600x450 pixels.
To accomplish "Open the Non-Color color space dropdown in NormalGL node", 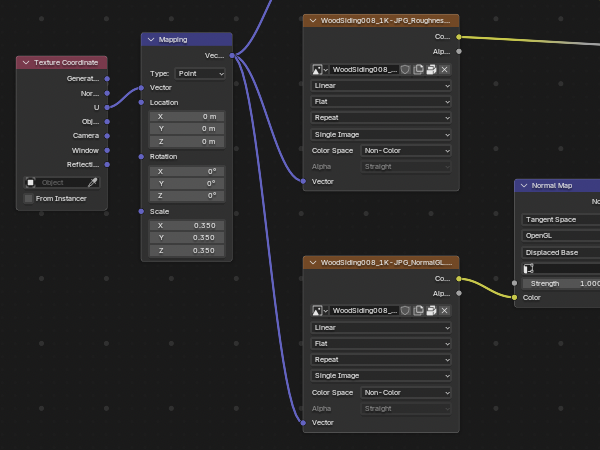I will [x=406, y=393].
